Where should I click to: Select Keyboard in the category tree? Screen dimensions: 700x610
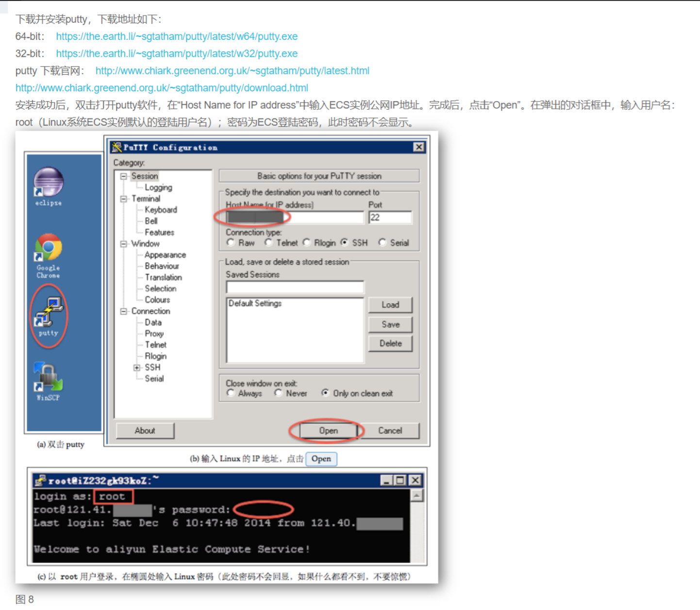(161, 210)
